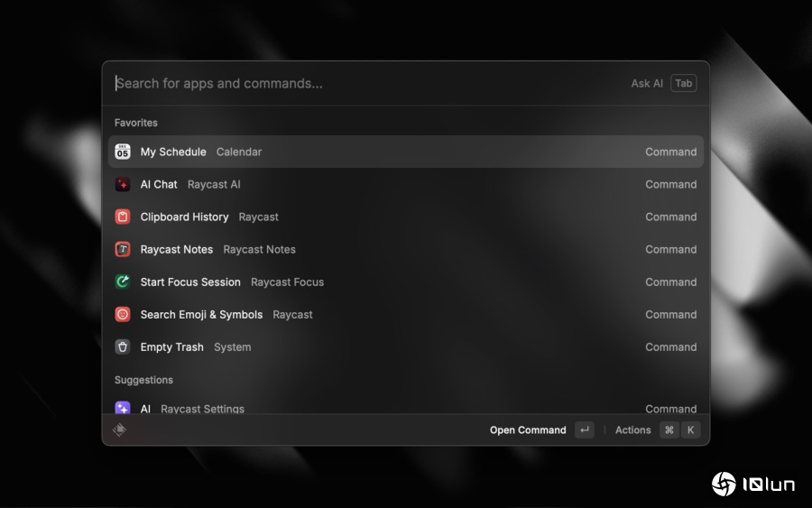Click the Command key symbol badge
Screen dimensions: 812x508
(x=669, y=430)
